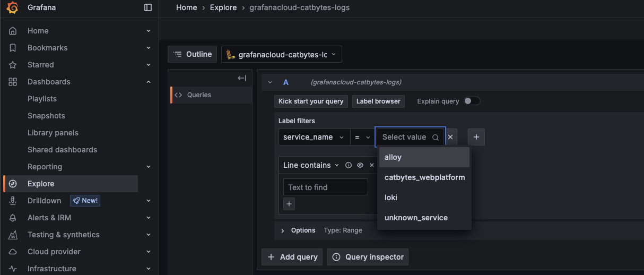Click the Outline button

click(193, 54)
